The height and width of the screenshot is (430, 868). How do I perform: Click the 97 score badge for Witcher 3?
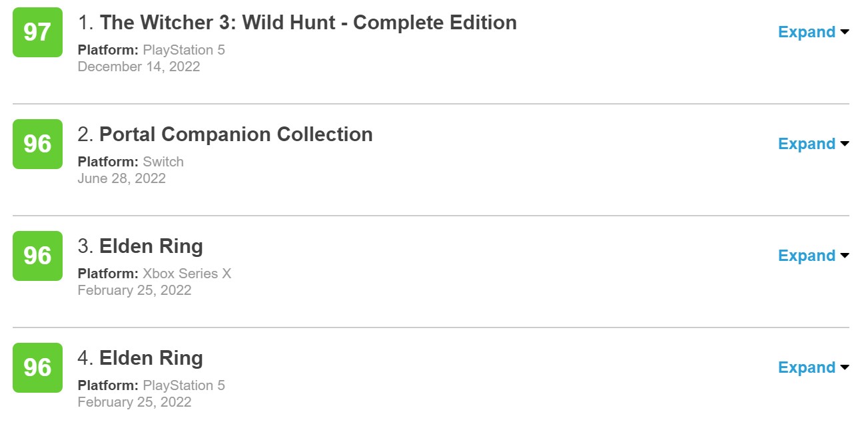click(x=37, y=32)
